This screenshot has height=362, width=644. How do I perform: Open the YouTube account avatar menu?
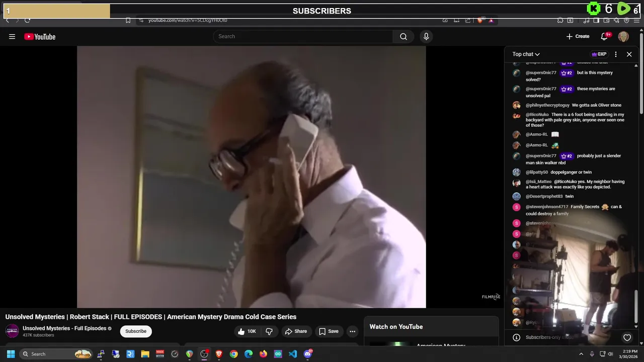623,36
